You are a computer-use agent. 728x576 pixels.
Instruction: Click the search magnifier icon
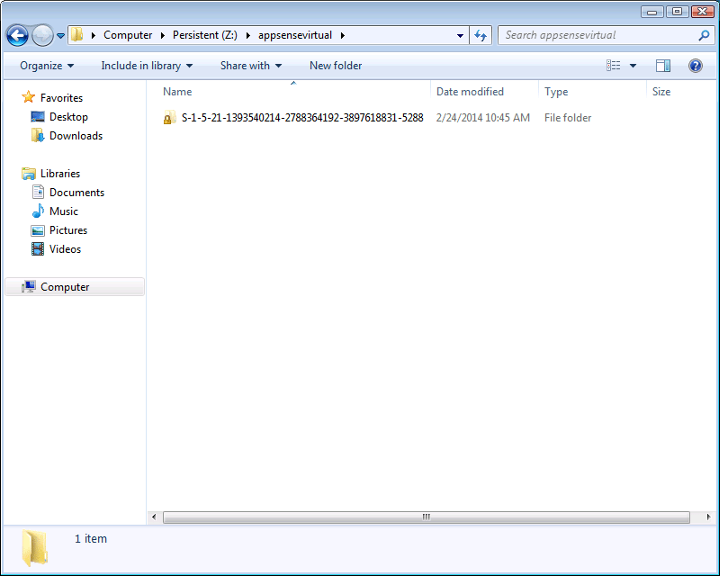click(704, 36)
